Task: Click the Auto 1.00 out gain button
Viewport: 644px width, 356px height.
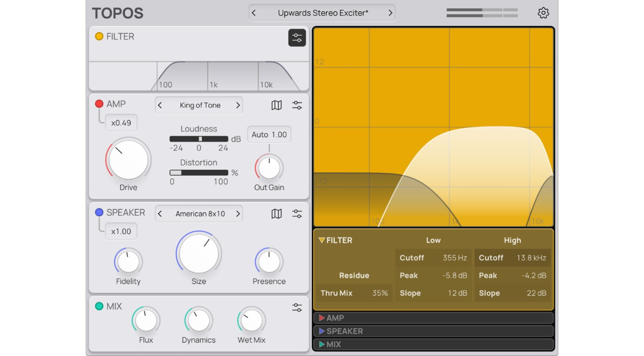Action: pos(269,135)
